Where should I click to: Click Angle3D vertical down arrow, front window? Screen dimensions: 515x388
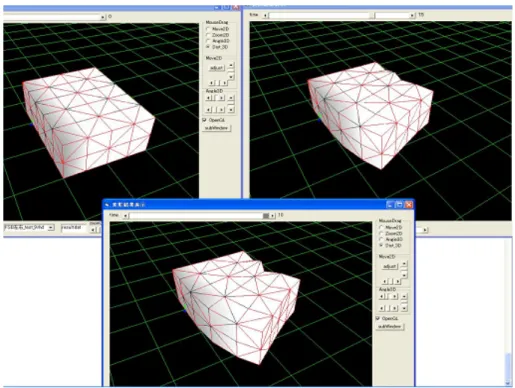[404, 308]
